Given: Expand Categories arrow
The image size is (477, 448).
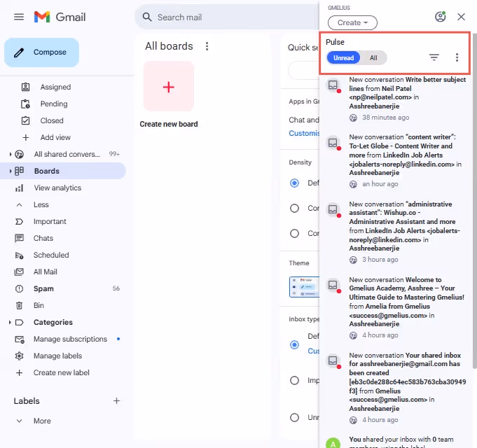Looking at the screenshot, I should (x=10, y=322).
